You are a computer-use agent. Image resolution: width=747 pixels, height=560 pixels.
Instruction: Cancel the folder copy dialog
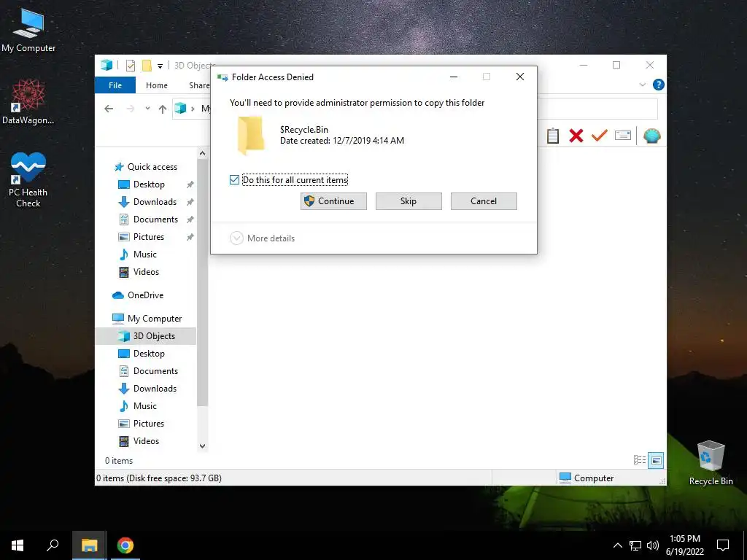tap(484, 201)
